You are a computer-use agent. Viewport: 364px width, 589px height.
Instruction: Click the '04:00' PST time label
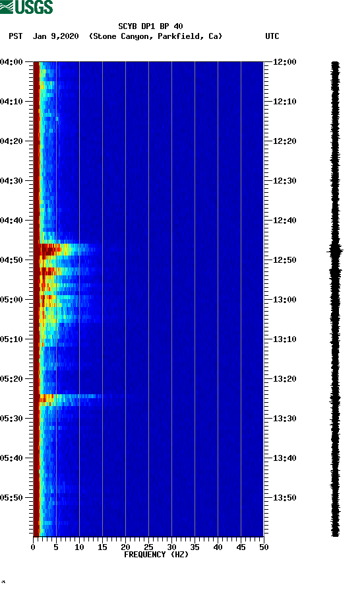(12, 62)
